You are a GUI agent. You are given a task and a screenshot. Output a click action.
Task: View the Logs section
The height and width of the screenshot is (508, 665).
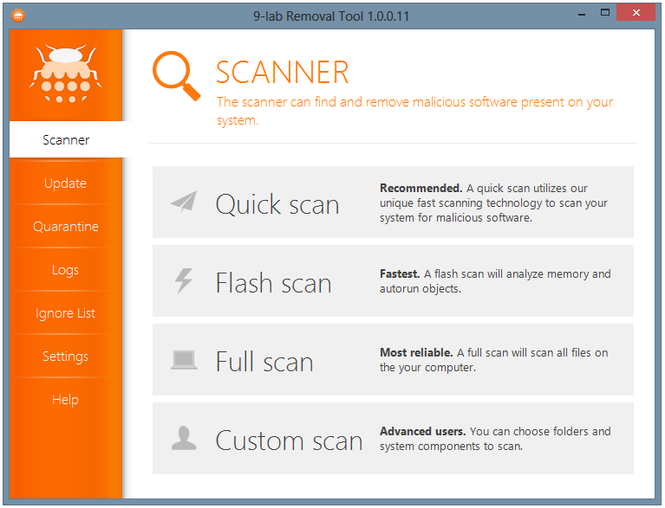pos(66,270)
